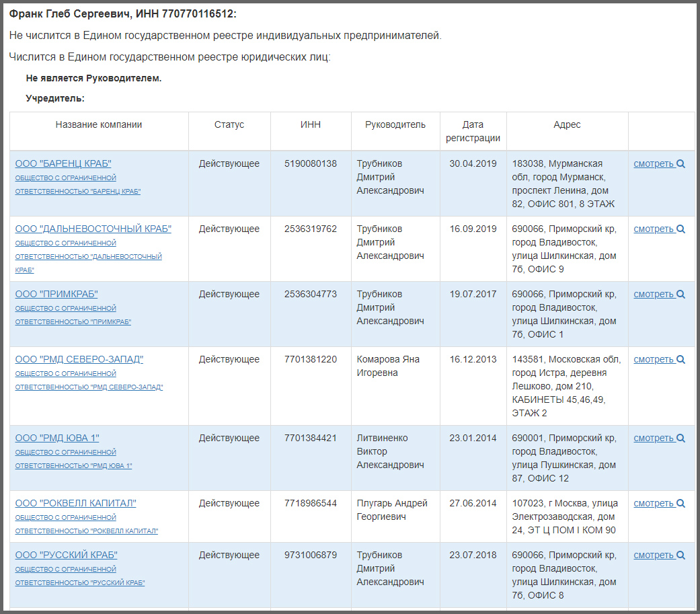Viewport: 700px width, 614px height.
Task: Click the "Не является Руководителем." text
Action: tap(93, 78)
